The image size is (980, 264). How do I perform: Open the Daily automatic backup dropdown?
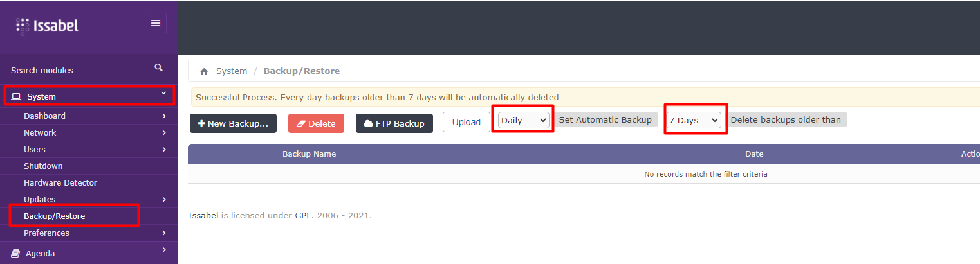tap(524, 120)
